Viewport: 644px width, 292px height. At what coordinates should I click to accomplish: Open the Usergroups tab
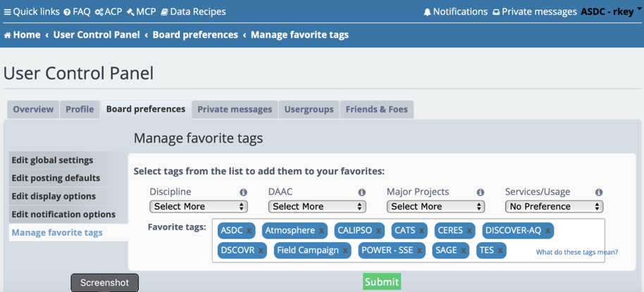(x=309, y=109)
